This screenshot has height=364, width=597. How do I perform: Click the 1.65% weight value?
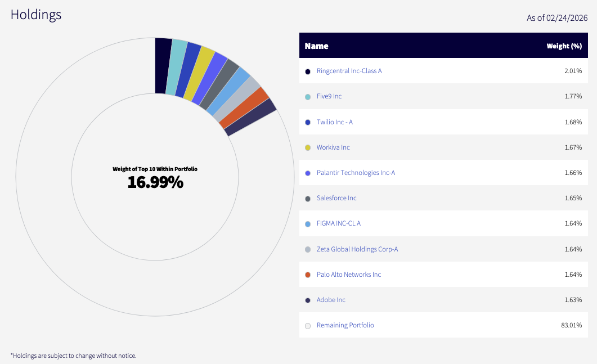click(x=573, y=198)
